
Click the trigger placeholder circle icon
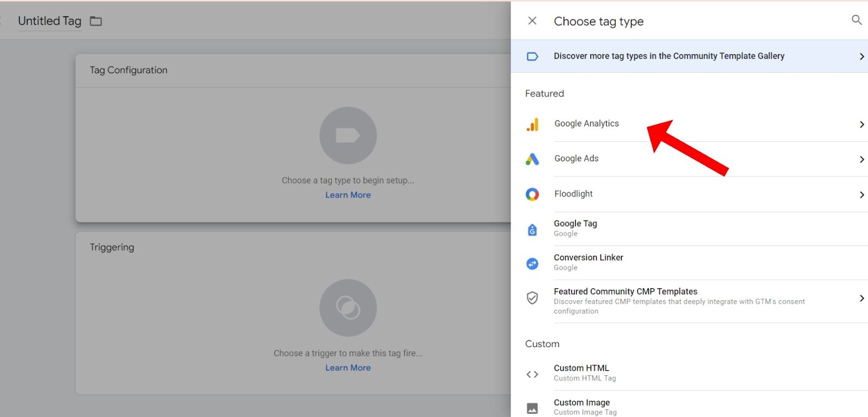(348, 308)
